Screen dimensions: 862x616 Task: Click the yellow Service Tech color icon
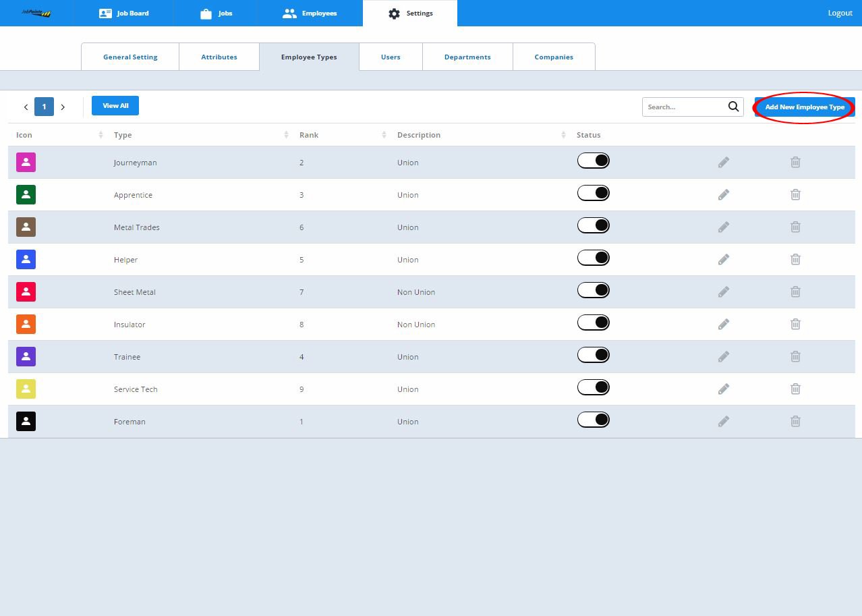coord(26,389)
